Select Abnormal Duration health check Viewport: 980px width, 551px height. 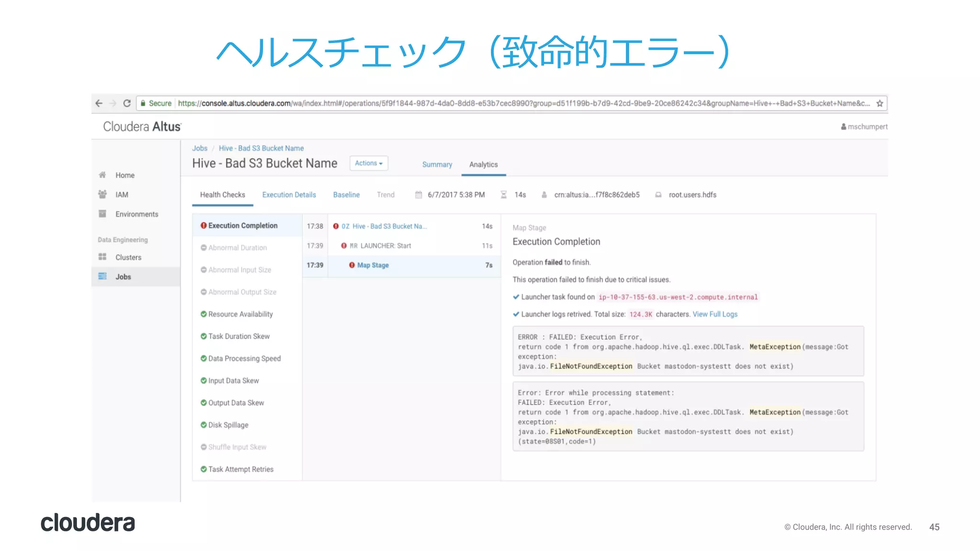247,248
